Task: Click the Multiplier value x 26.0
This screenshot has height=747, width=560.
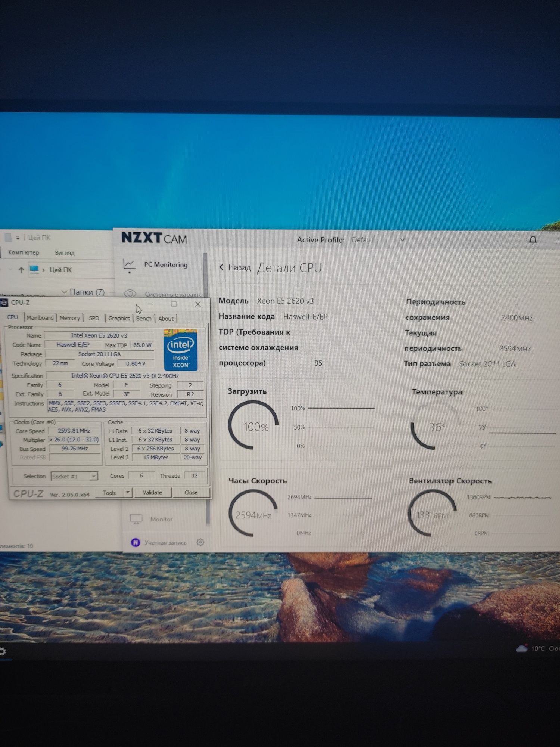Action: pos(74,440)
